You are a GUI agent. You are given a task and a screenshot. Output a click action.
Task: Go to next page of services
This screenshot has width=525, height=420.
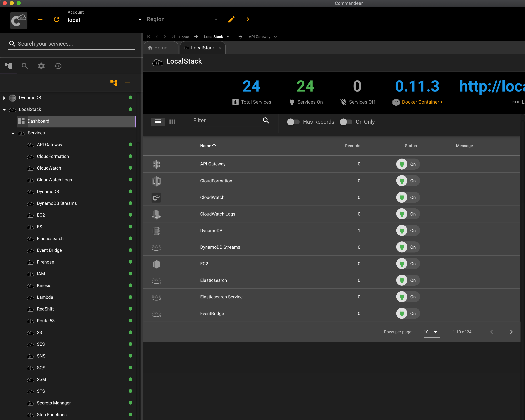tap(511, 332)
